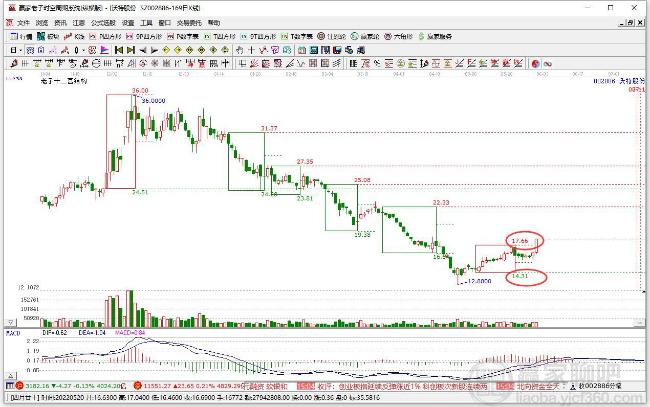The width and height of the screenshot is (650, 407).
Task: Click the circle drawing tool icon
Action: coord(96,63)
